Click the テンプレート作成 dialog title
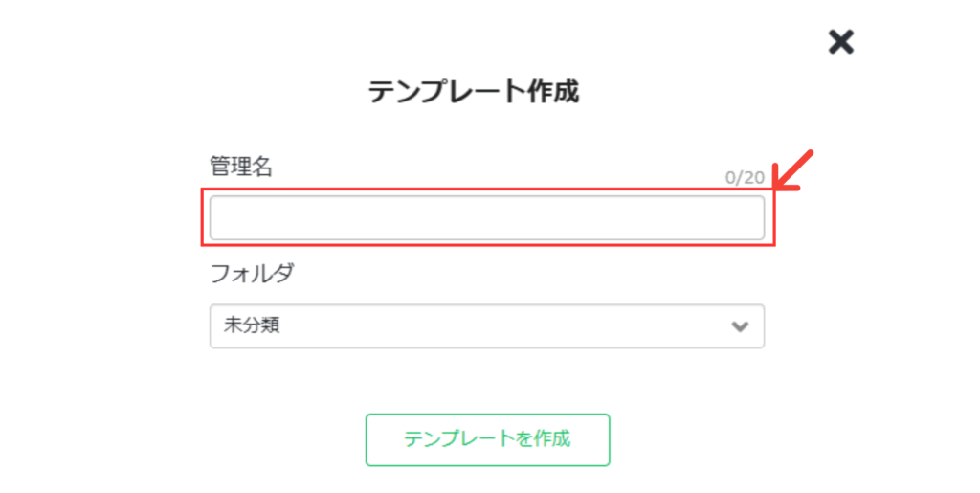 tap(474, 92)
